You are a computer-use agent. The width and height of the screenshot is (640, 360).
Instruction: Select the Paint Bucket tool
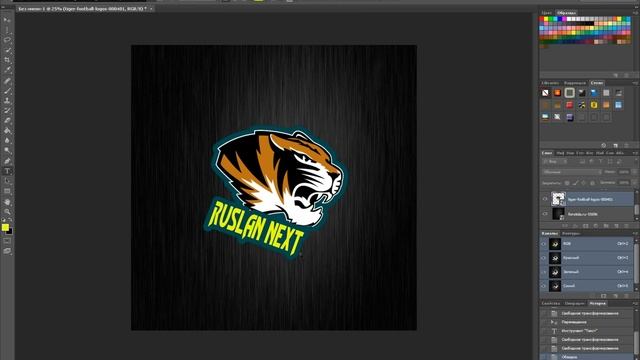(x=7, y=131)
